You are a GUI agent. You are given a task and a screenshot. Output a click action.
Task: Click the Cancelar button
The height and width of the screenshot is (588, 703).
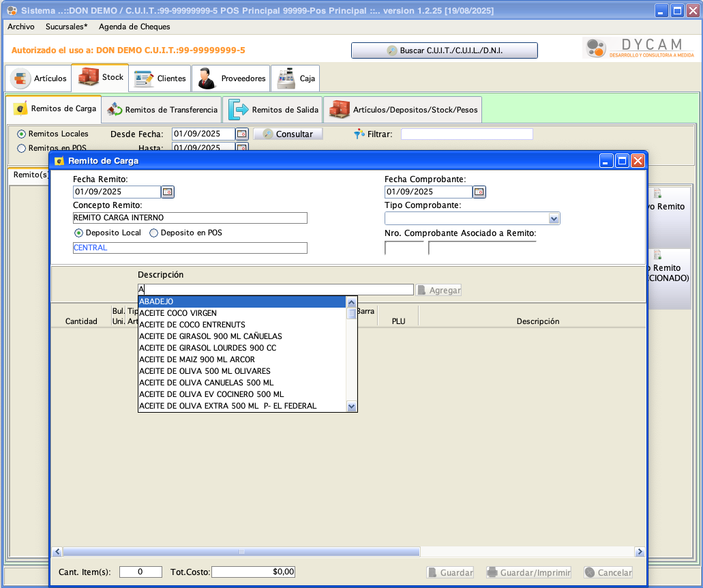pyautogui.click(x=608, y=573)
